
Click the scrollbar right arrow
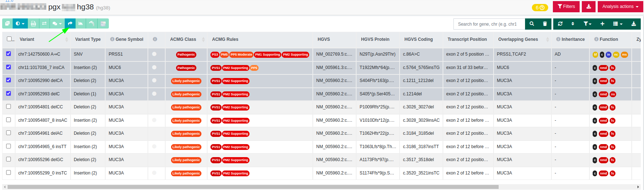[x=637, y=187]
